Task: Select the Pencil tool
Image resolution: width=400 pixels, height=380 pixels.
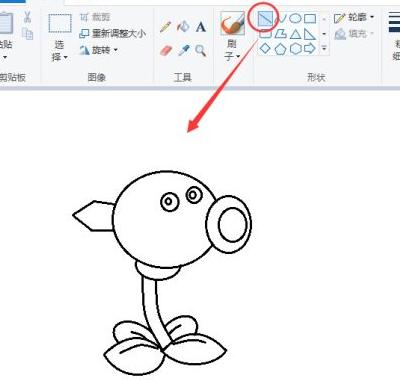Action: tap(166, 27)
